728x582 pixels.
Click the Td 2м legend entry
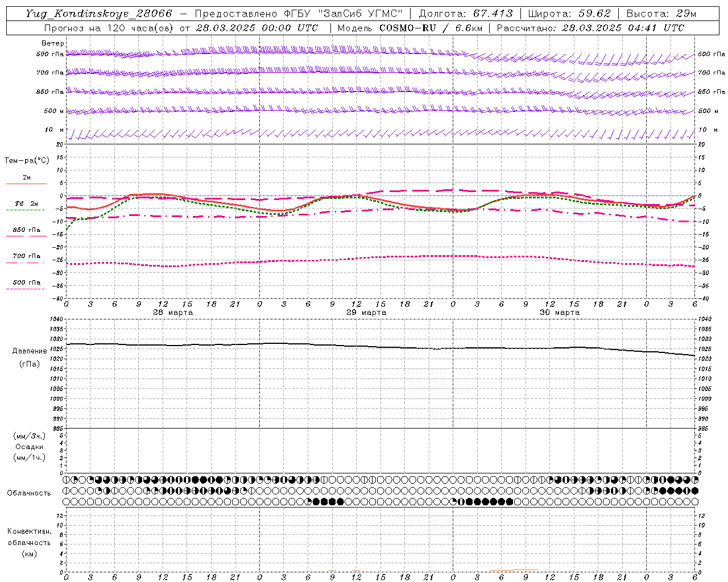click(26, 203)
